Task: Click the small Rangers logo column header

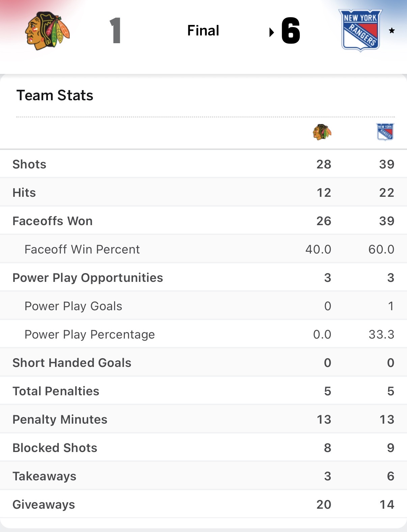Action: 385,132
